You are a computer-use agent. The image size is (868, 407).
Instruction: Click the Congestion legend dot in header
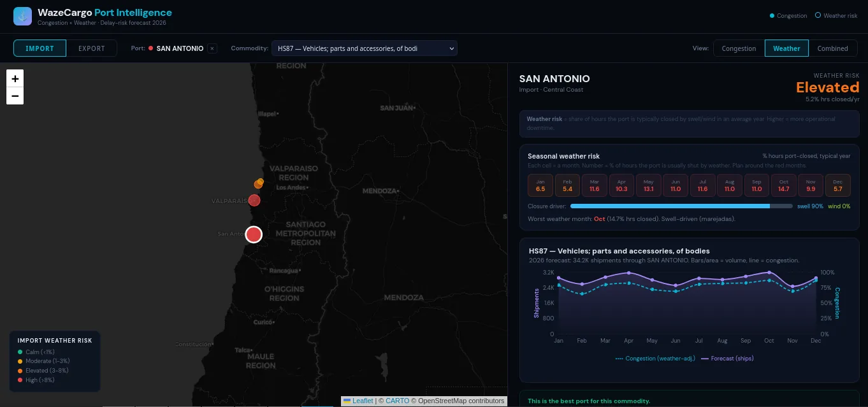point(772,16)
